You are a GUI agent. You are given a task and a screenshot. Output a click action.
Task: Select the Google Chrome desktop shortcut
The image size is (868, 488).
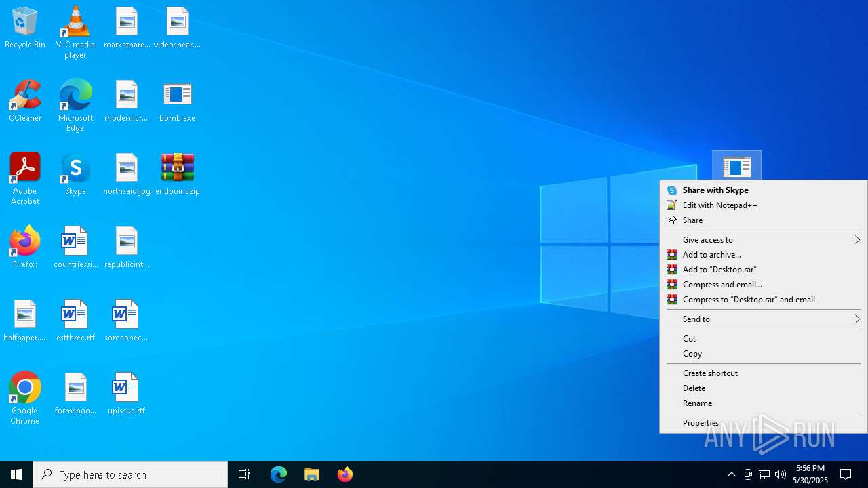click(x=25, y=399)
